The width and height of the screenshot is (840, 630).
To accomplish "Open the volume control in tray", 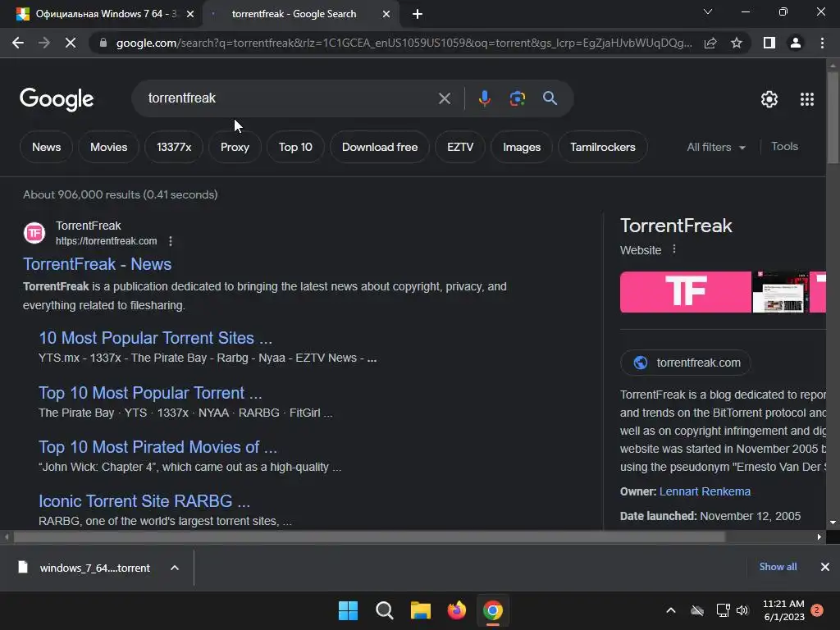I will (x=742, y=610).
